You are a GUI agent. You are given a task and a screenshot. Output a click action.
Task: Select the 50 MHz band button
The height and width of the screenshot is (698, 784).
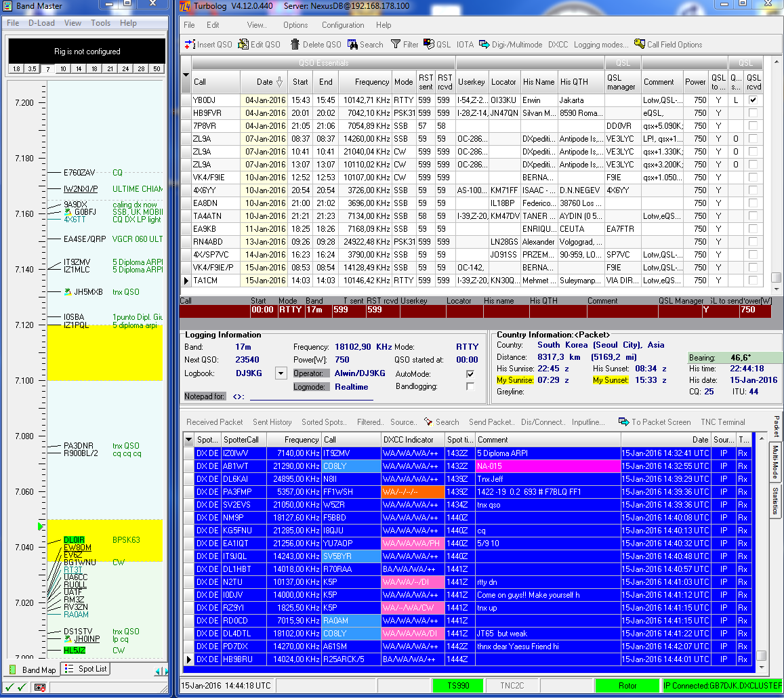point(157,69)
